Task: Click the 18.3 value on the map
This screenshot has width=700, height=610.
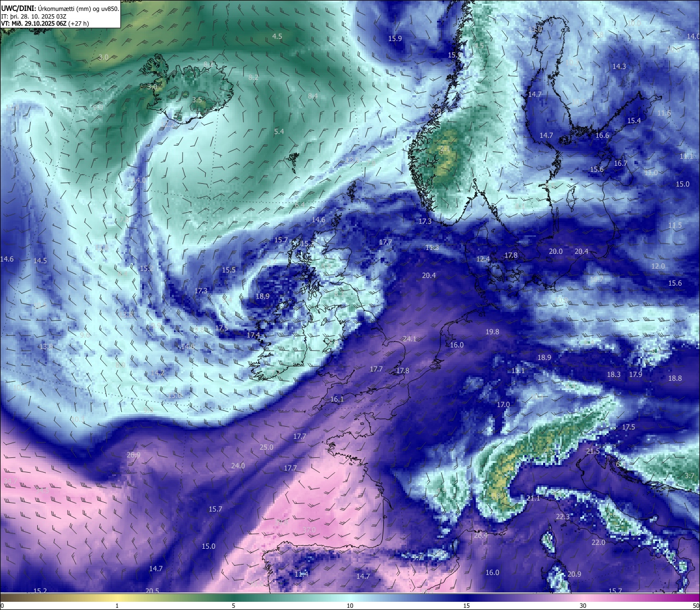Action: point(614,375)
